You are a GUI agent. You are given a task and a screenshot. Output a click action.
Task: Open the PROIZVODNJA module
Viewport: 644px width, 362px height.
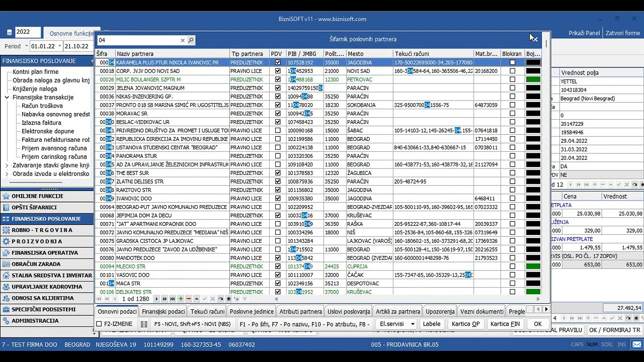47,241
